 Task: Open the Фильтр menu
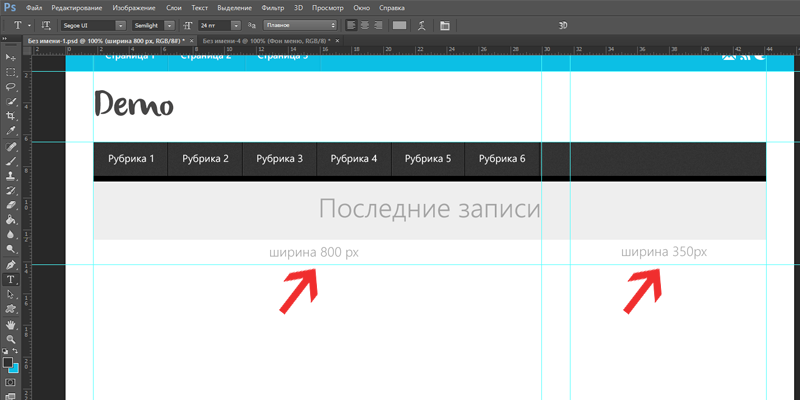pyautogui.click(x=272, y=7)
